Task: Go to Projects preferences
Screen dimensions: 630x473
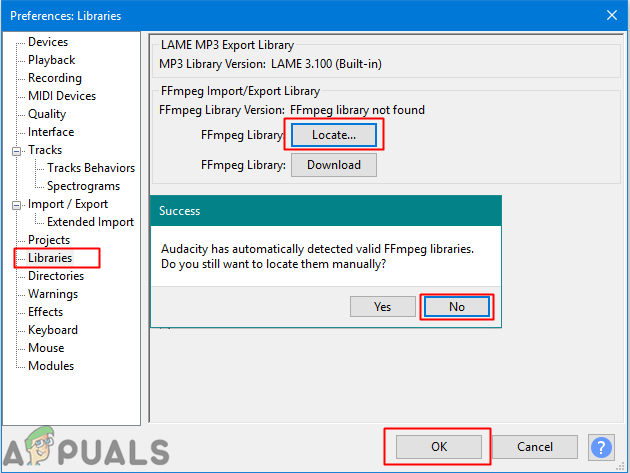Action: pos(49,240)
